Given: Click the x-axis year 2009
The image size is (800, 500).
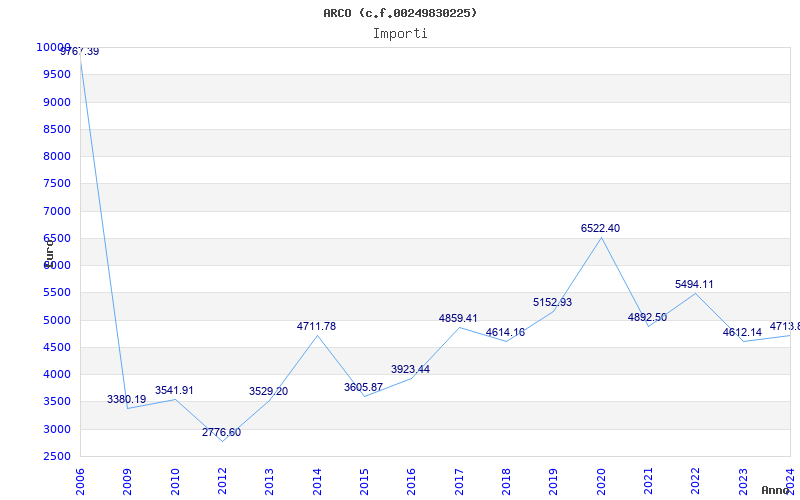Looking at the screenshot, I should pyautogui.click(x=128, y=482).
